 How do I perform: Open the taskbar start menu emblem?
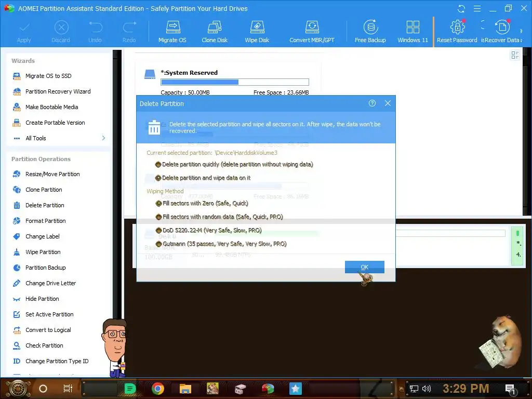18,389
